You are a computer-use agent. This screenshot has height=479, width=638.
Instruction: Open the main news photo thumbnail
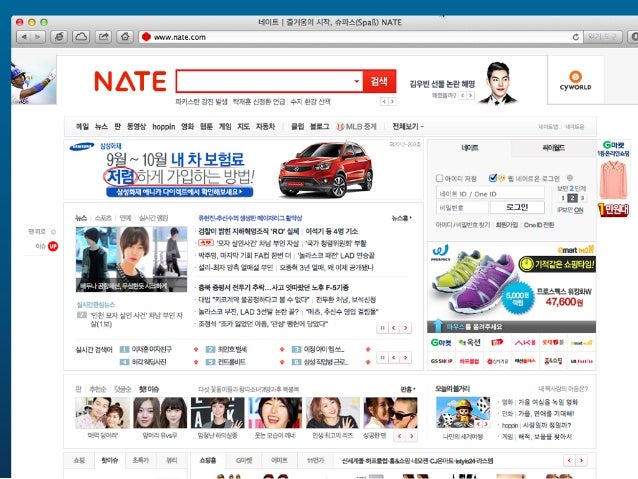pos(131,259)
